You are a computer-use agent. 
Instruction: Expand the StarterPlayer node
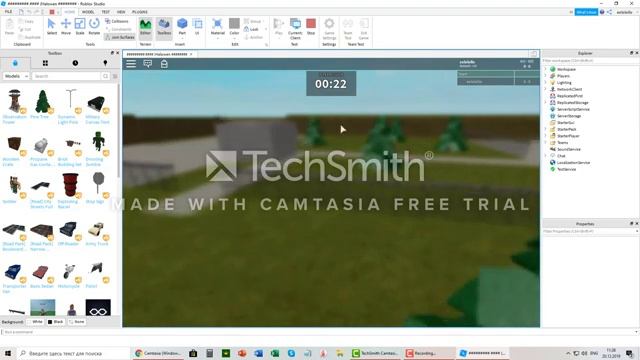545,136
